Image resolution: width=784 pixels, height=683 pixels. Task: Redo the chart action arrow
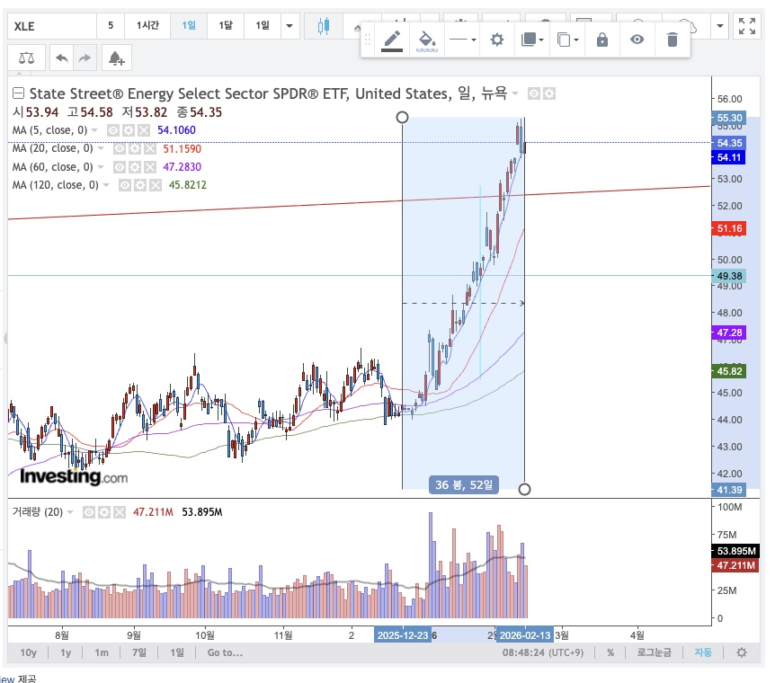click(x=85, y=58)
